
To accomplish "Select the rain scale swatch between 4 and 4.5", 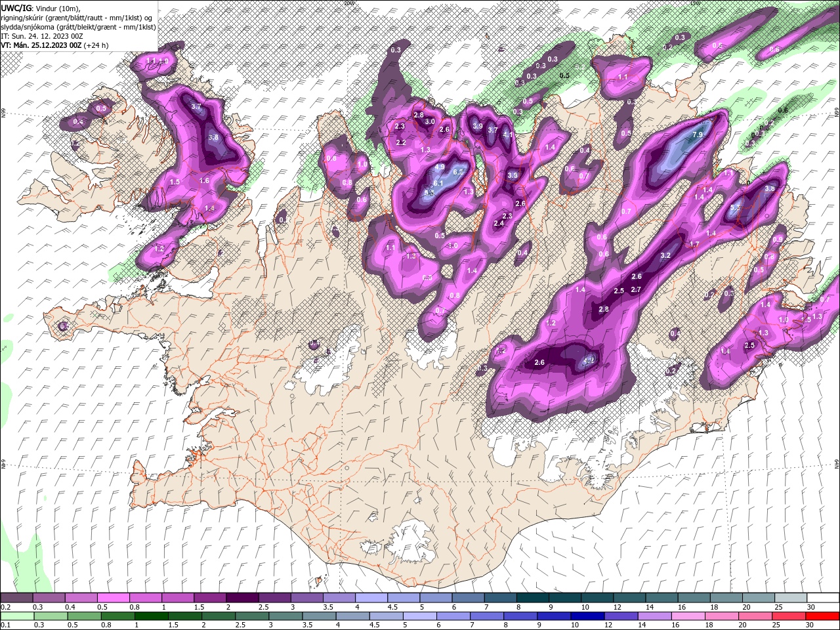I will click(x=352, y=616).
